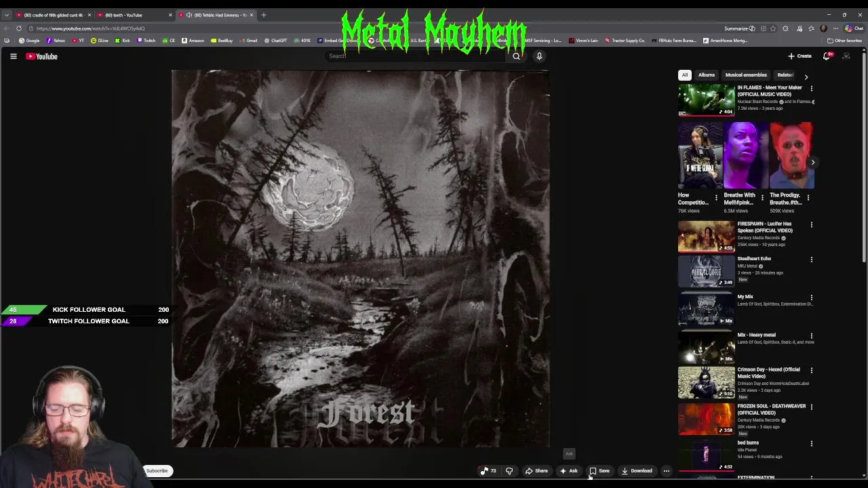Open the Copilot Chat button
Viewport: 868px width, 488px height.
click(854, 28)
